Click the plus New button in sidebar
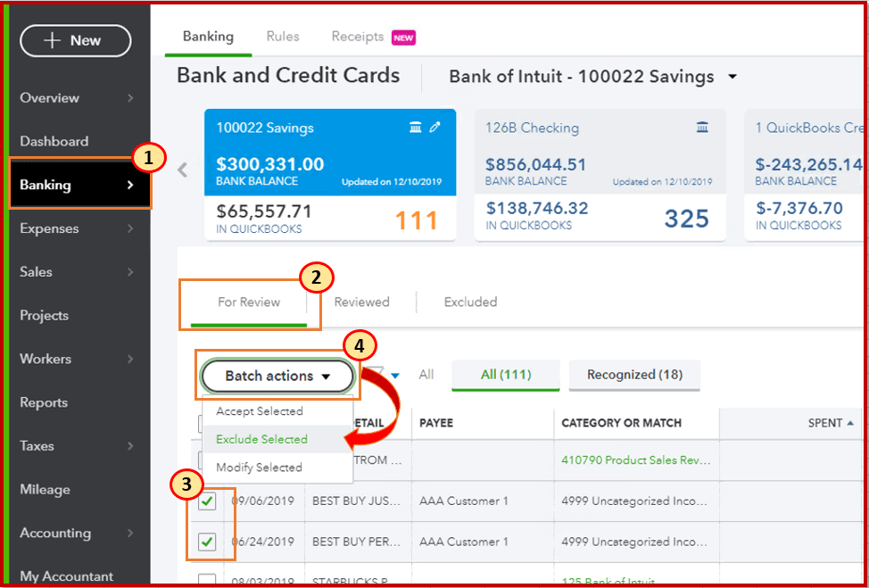Viewport: 869px width, 588px height. [76, 40]
